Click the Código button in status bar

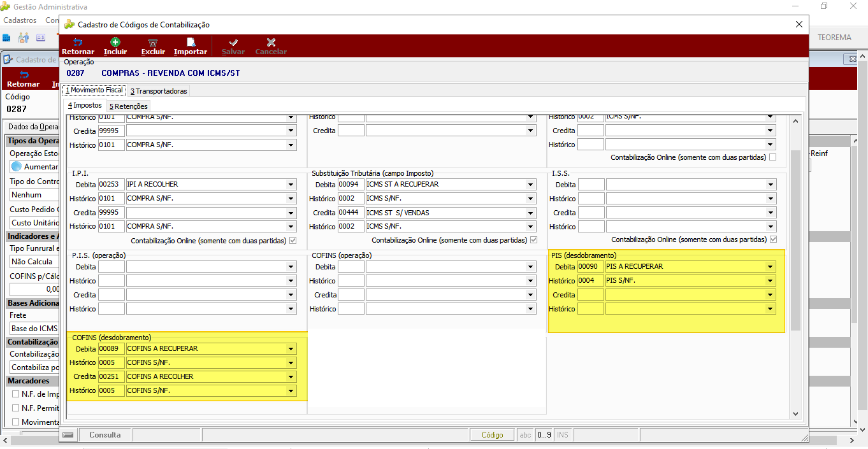click(492, 435)
